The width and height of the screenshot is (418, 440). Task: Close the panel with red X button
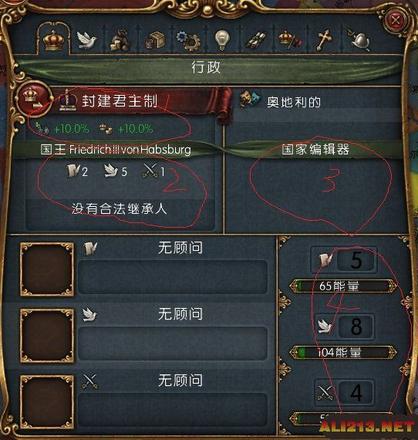coord(396,21)
